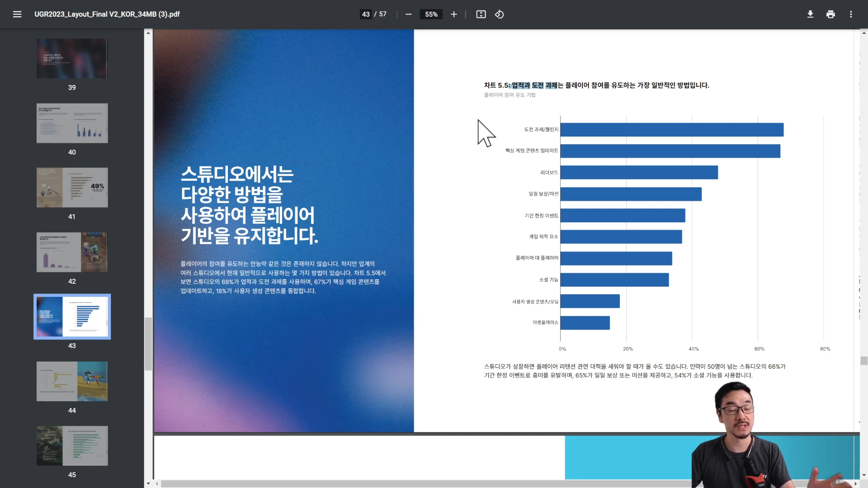868x488 pixels.
Task: Open page 40 thumbnail
Action: (x=72, y=123)
